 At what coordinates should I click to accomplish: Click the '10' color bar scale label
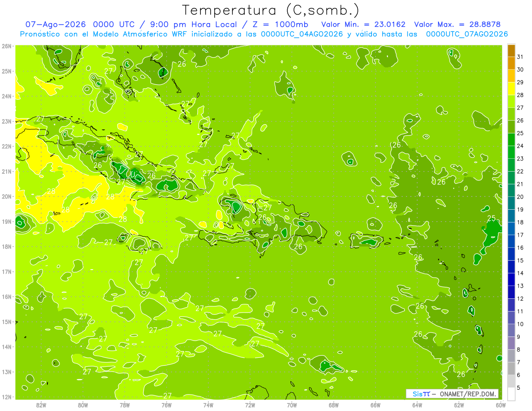520,324
